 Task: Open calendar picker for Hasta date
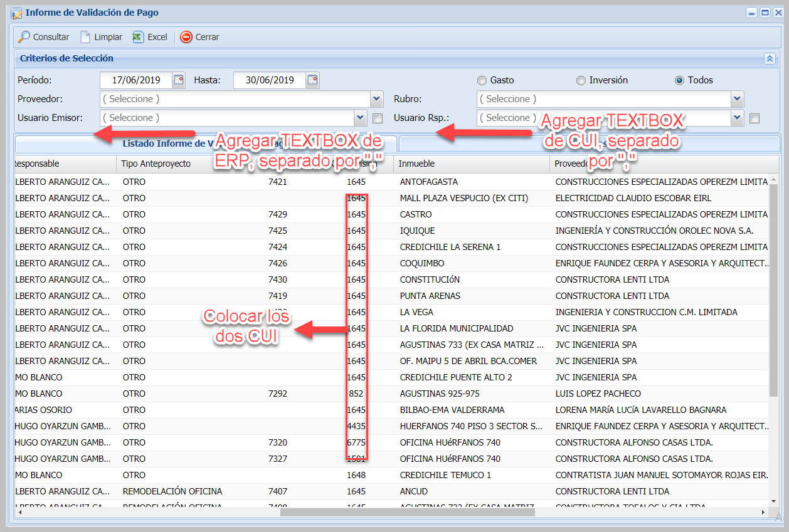(312, 80)
